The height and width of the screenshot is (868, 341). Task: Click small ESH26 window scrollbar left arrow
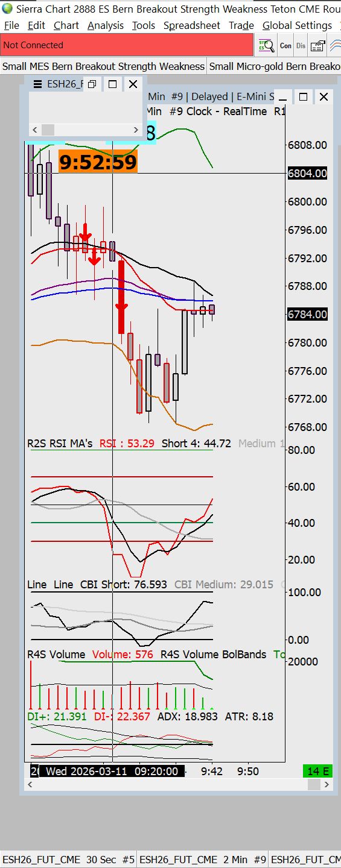pyautogui.click(x=34, y=130)
